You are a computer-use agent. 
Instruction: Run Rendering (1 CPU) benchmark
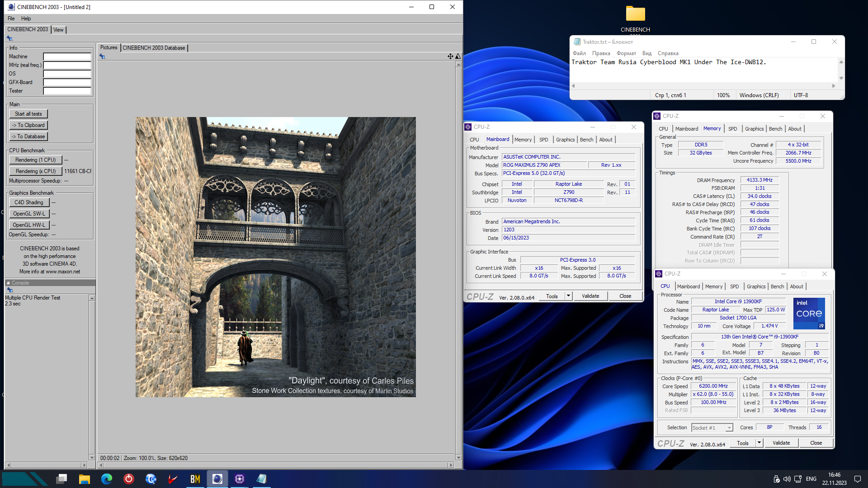point(35,160)
